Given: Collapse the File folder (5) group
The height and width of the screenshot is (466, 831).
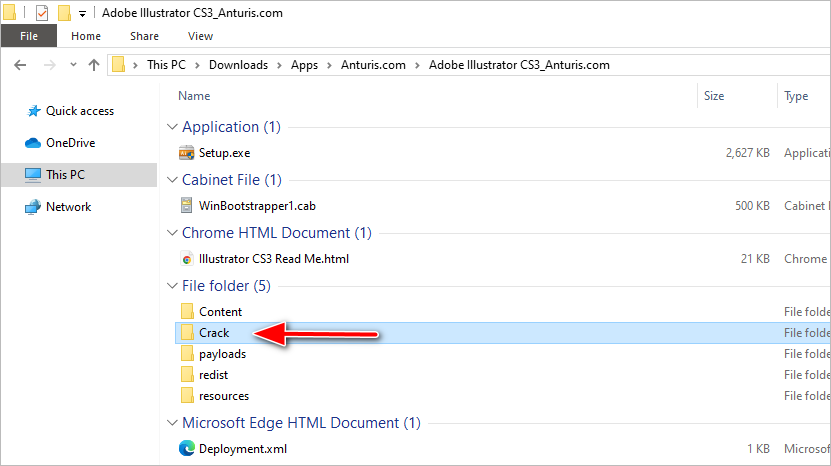Looking at the screenshot, I should [170, 286].
